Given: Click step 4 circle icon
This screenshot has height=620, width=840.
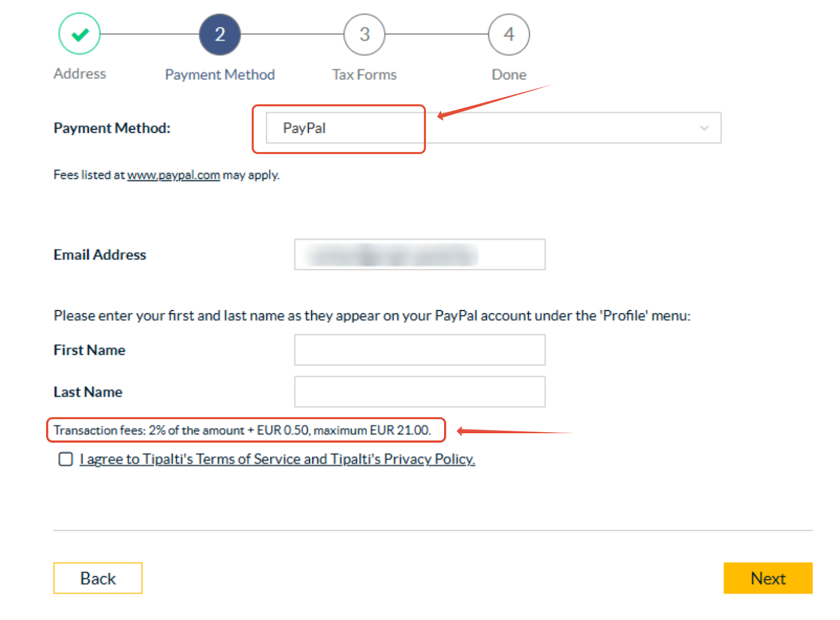Looking at the screenshot, I should (x=509, y=34).
